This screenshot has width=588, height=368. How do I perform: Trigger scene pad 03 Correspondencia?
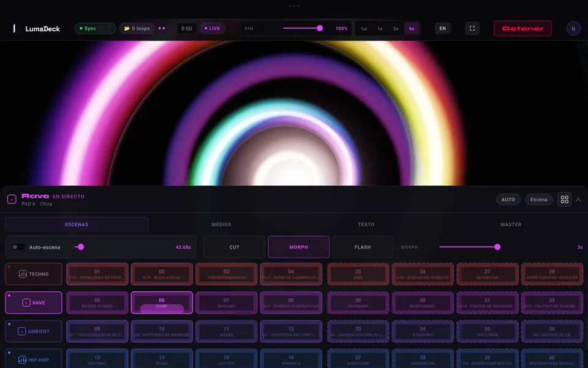tap(227, 274)
